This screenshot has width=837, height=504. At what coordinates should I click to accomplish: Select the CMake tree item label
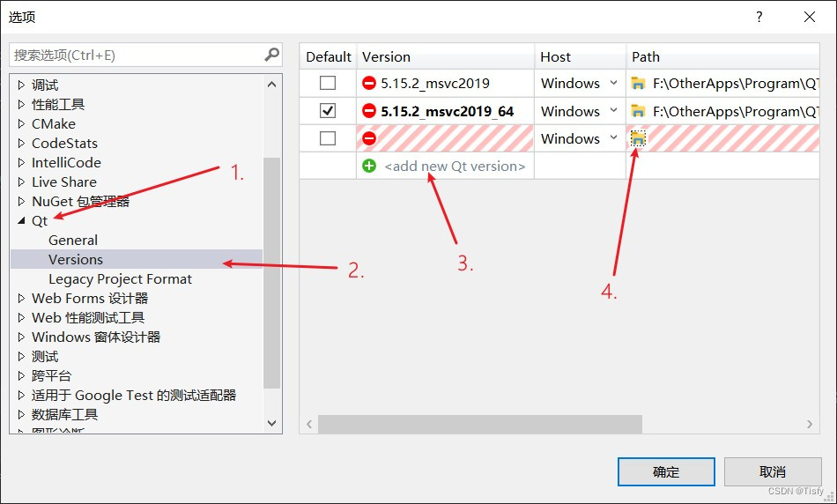coord(54,124)
